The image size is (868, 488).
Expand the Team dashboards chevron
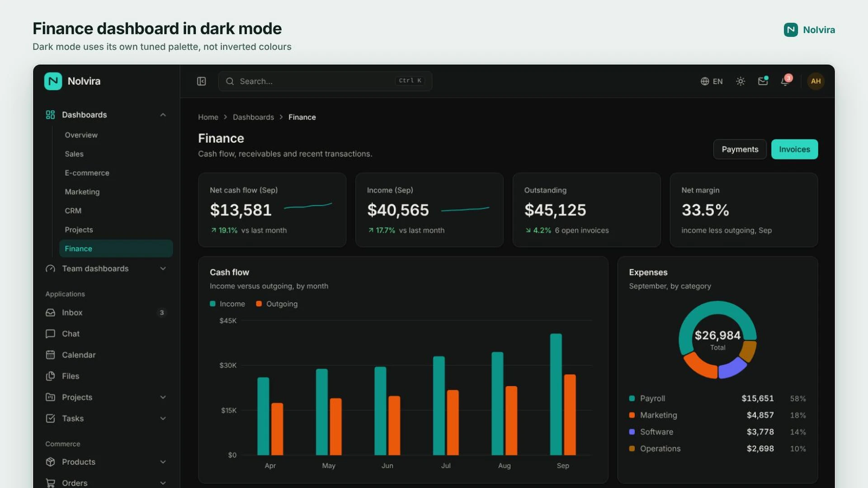pyautogui.click(x=163, y=268)
